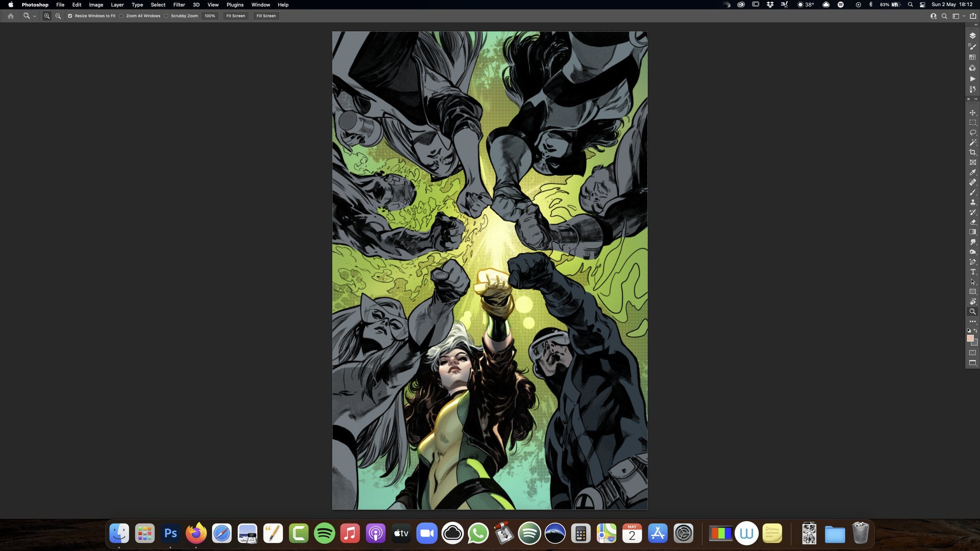Image resolution: width=980 pixels, height=551 pixels.
Task: Select the Sponge tool
Action: point(972,252)
